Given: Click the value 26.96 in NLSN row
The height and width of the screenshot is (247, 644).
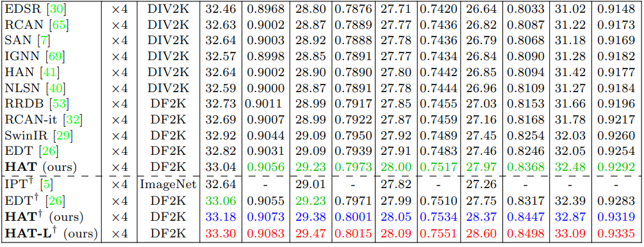Looking at the screenshot, I should click(481, 88).
